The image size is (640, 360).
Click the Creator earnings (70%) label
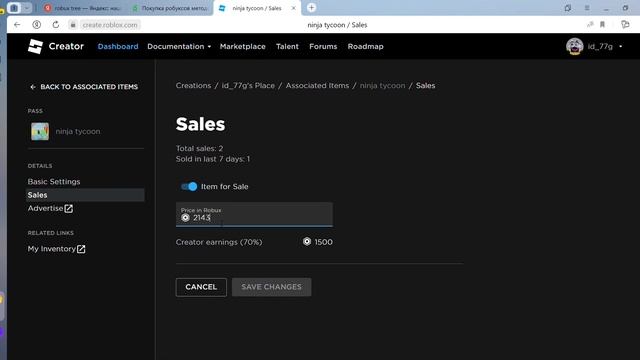pos(219,242)
